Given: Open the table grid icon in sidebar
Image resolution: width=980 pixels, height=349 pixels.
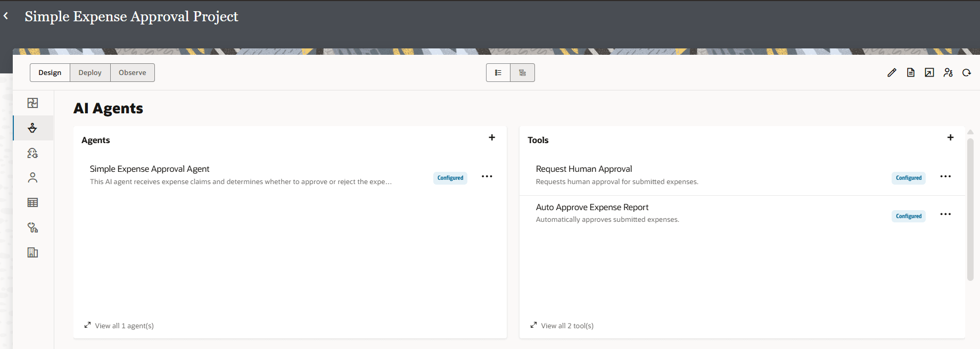Looking at the screenshot, I should pyautogui.click(x=32, y=203).
